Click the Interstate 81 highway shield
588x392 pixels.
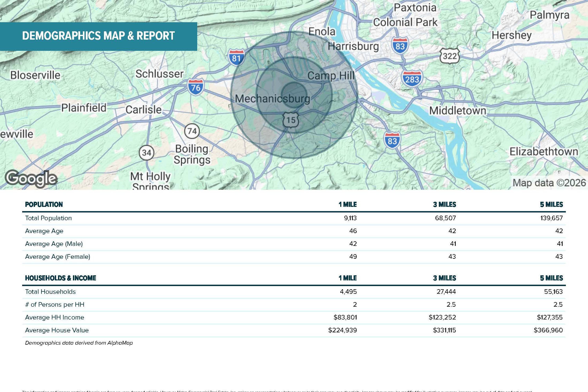[236, 57]
